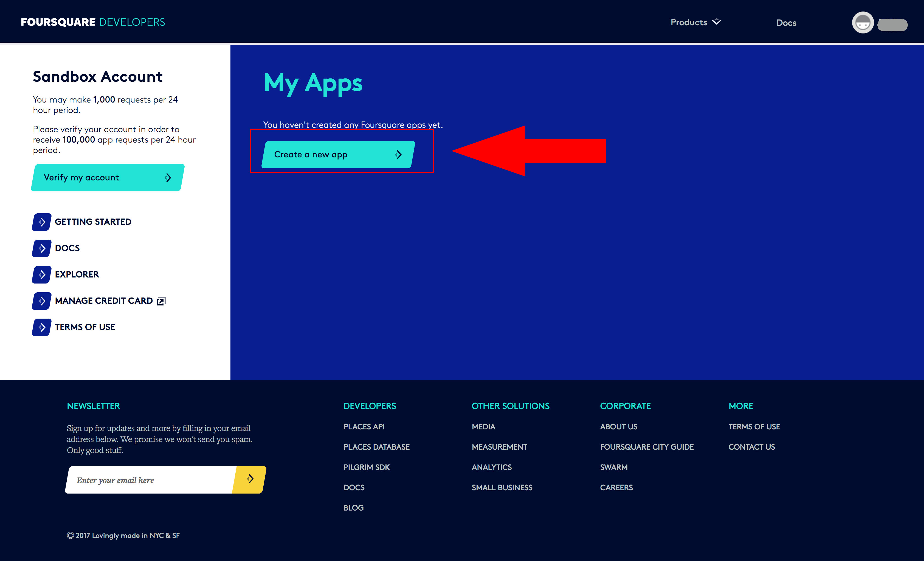Screen dimensions: 924x561
Task: Open SWARM footer link
Action: point(613,467)
